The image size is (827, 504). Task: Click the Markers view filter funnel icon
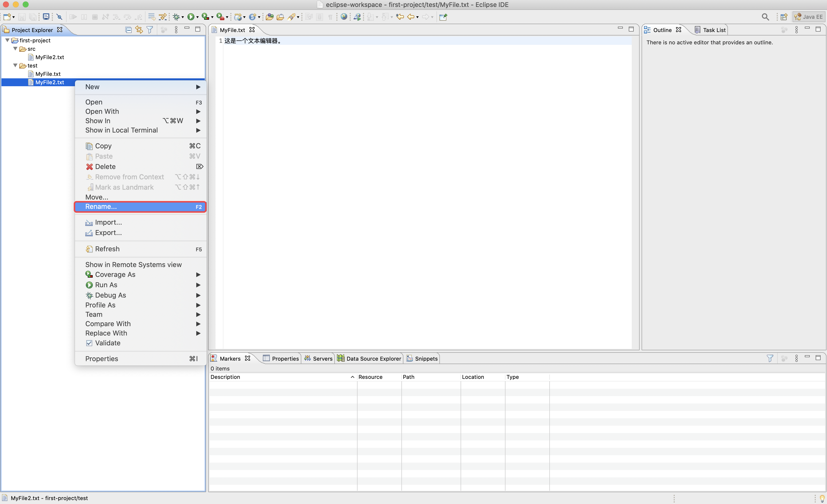(770, 358)
